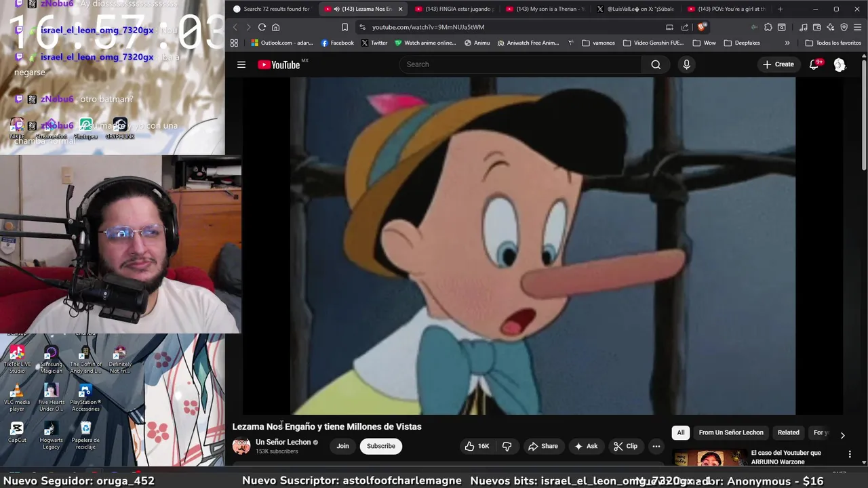Switch to the "POV: You're a girl" tab
This screenshot has width=868, height=488.
(726, 9)
